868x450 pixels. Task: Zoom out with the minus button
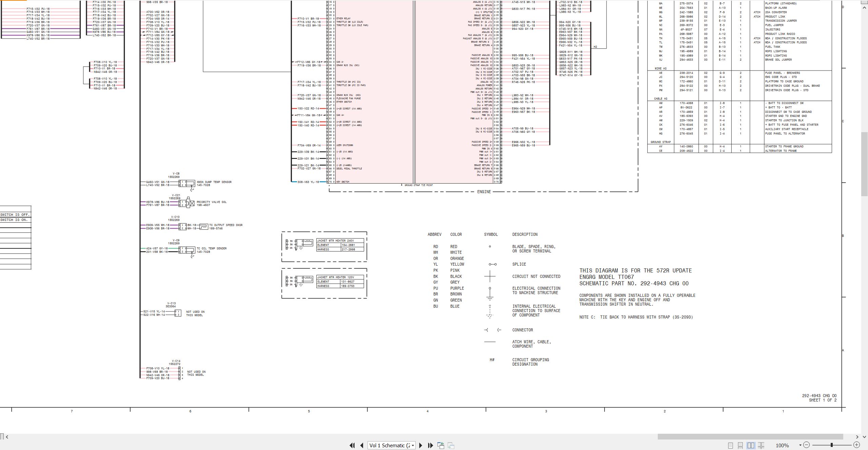click(x=807, y=445)
